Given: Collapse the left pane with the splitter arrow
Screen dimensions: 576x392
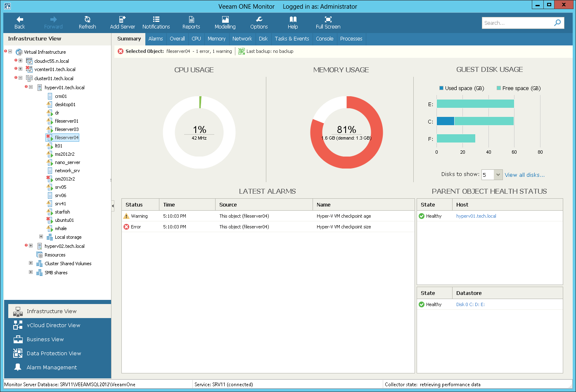Looking at the screenshot, I should [113, 205].
